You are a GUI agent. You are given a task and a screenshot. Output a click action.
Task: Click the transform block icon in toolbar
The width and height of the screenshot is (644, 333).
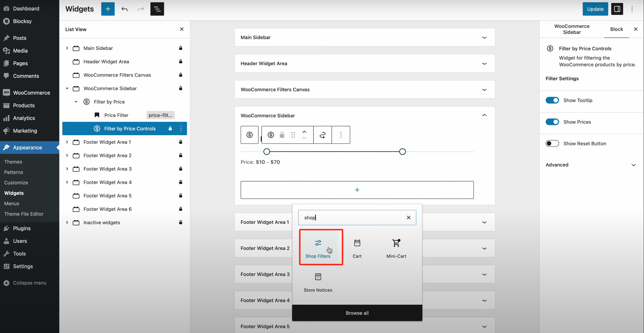tap(322, 135)
